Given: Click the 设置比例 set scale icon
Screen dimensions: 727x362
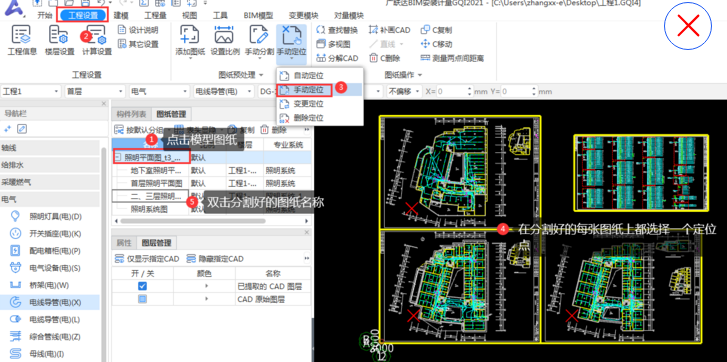Looking at the screenshot, I should 225,40.
